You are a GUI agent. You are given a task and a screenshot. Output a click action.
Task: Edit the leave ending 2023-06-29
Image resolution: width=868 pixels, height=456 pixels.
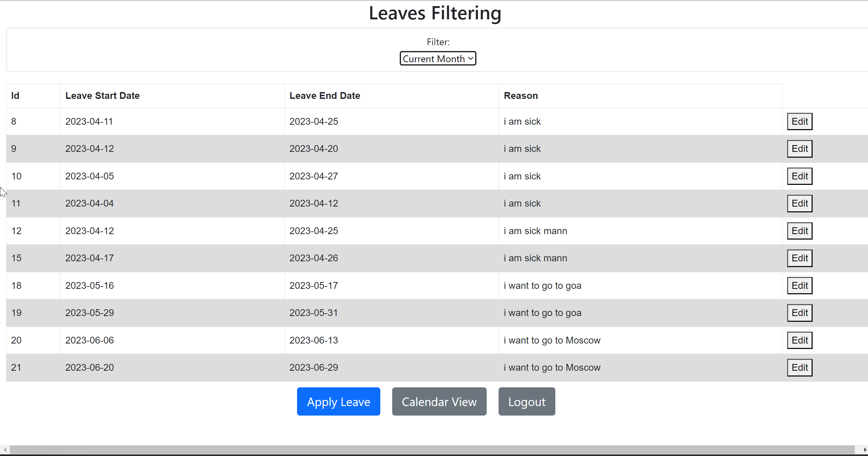click(x=799, y=367)
